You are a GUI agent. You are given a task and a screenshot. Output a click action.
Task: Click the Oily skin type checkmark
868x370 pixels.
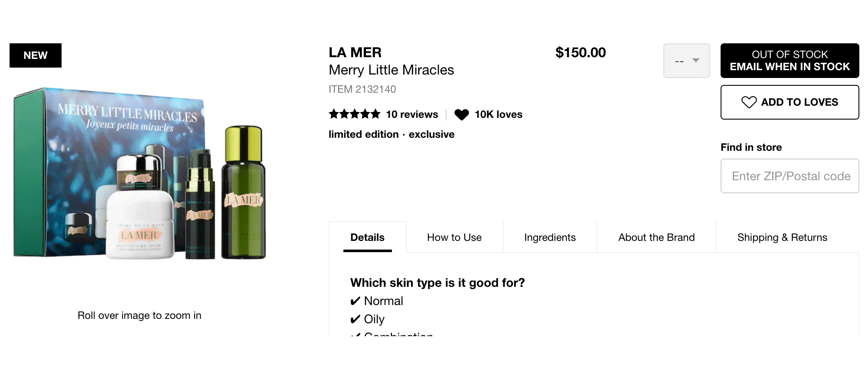point(355,319)
